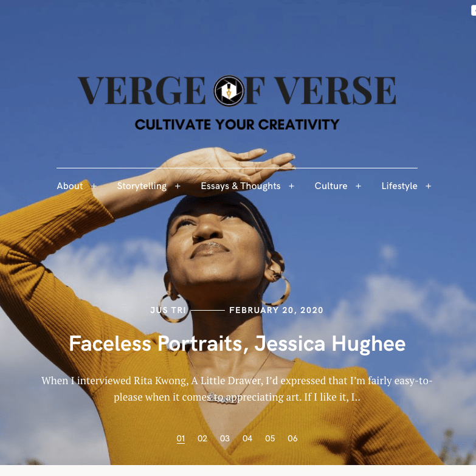Open the Lifestyle menu item
This screenshot has height=476, width=476.
(x=399, y=186)
